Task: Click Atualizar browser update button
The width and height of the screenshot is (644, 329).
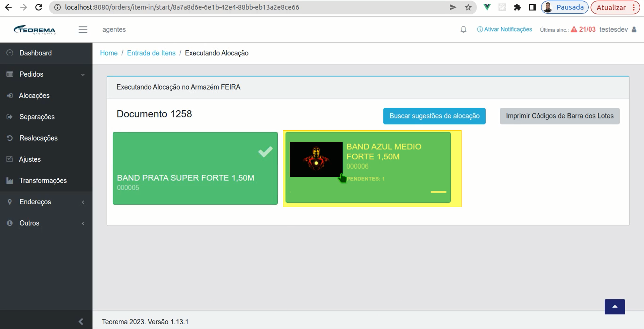Action: click(x=615, y=7)
